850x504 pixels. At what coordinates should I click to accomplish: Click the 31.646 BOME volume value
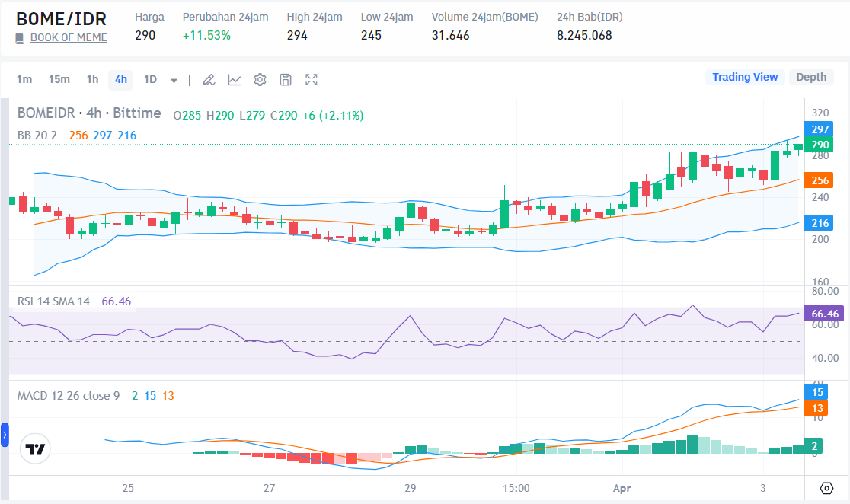[450, 36]
